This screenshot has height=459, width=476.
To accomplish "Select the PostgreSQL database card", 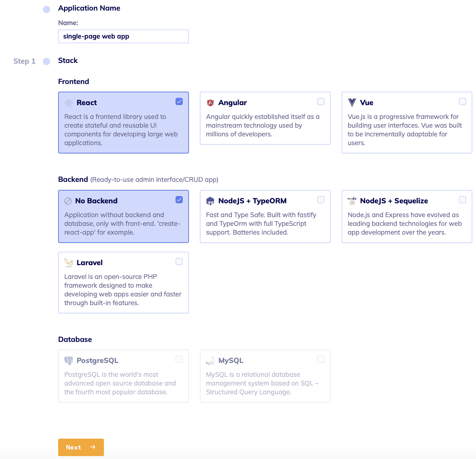I will pyautogui.click(x=123, y=376).
